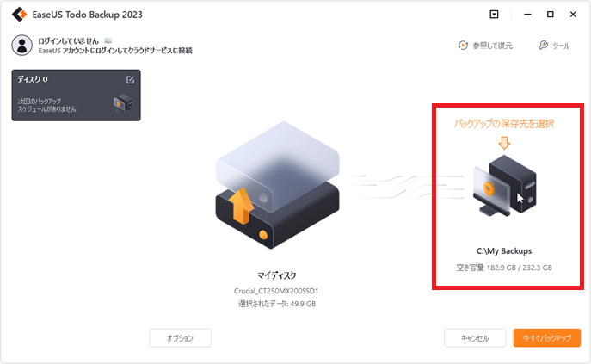Screen dimensions: 591x364
Task: Click the message icon next to login status
Action: pos(108,40)
